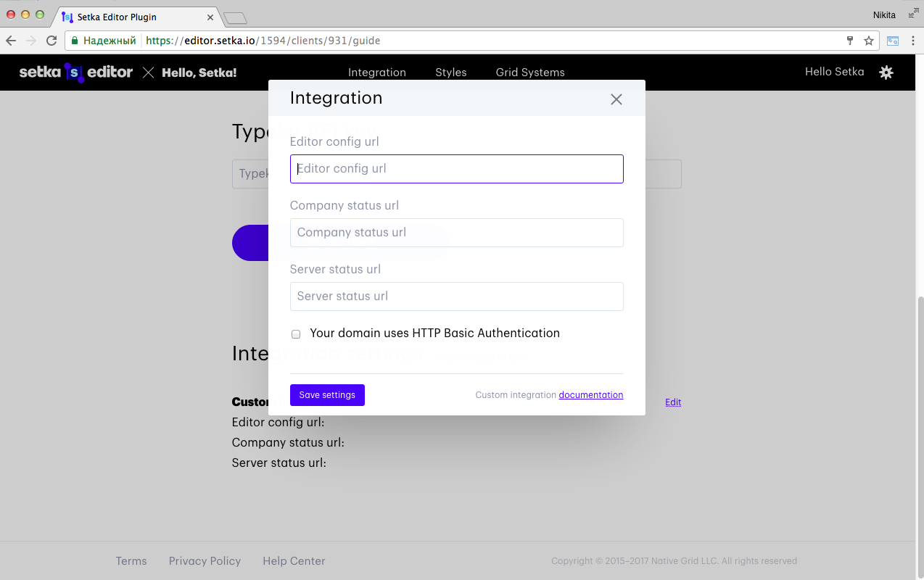Screen dimensions: 924x580
Task: Enable HTTP Basic Authentication checkbox
Action: click(x=296, y=334)
